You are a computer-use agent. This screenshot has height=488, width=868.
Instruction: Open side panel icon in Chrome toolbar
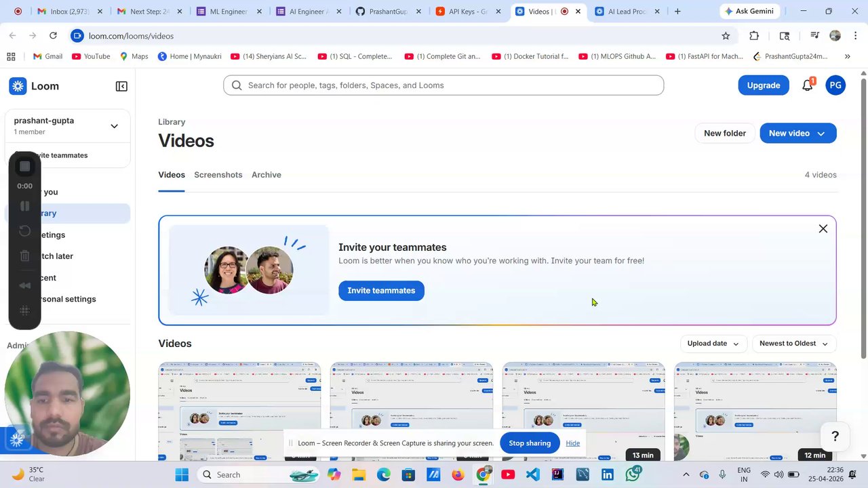coord(785,36)
